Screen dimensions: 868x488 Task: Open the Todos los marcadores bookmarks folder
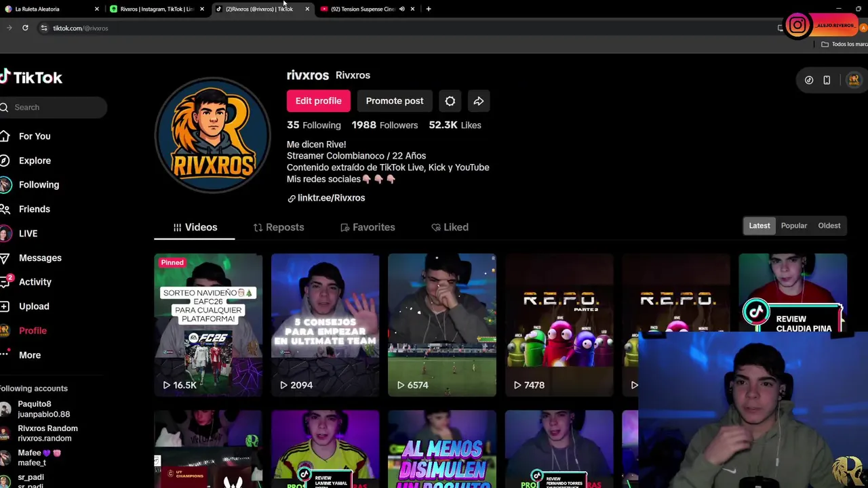(x=844, y=44)
